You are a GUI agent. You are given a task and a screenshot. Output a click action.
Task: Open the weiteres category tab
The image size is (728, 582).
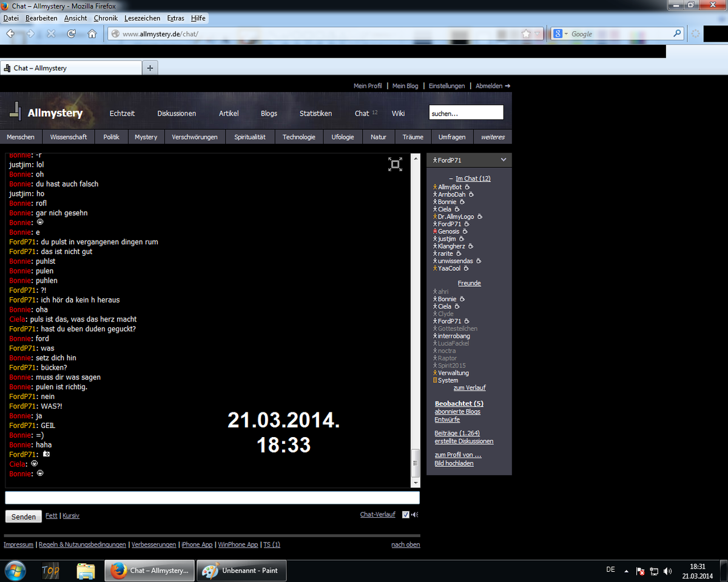[x=493, y=137]
